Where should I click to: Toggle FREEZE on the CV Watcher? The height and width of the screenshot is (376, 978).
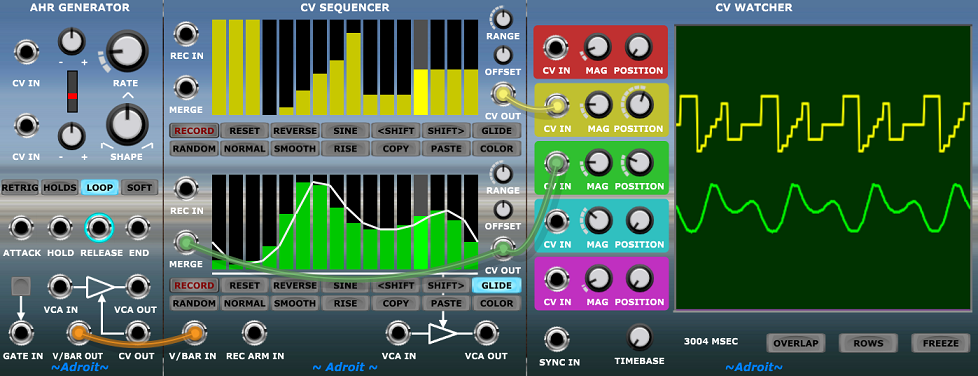pyautogui.click(x=936, y=343)
